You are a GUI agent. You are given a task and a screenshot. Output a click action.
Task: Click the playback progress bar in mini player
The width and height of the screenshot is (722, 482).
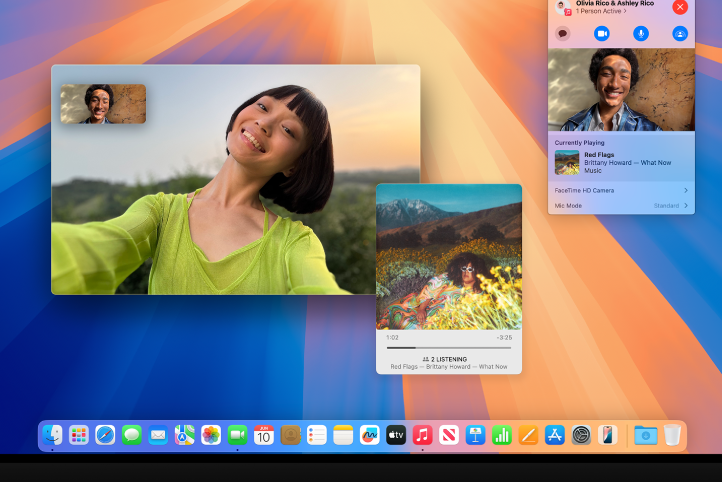[x=449, y=348]
